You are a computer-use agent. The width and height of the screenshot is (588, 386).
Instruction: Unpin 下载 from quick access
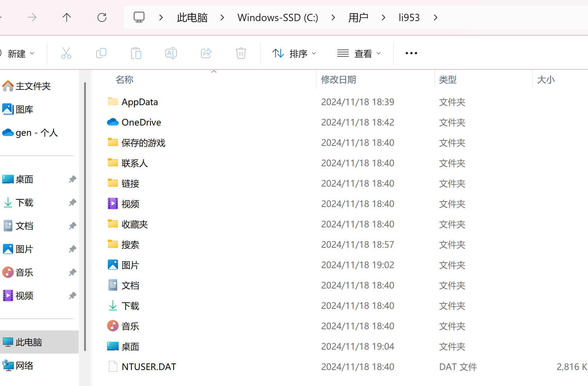click(x=72, y=203)
